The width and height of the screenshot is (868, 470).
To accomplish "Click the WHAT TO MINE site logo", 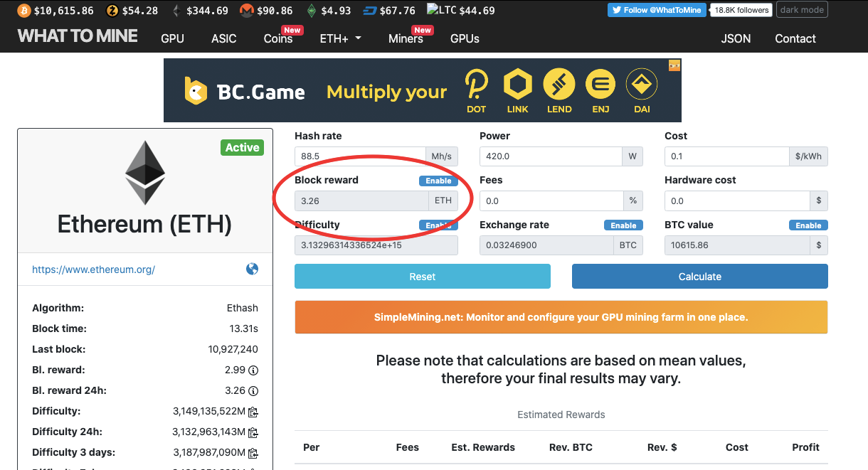I will [x=78, y=36].
